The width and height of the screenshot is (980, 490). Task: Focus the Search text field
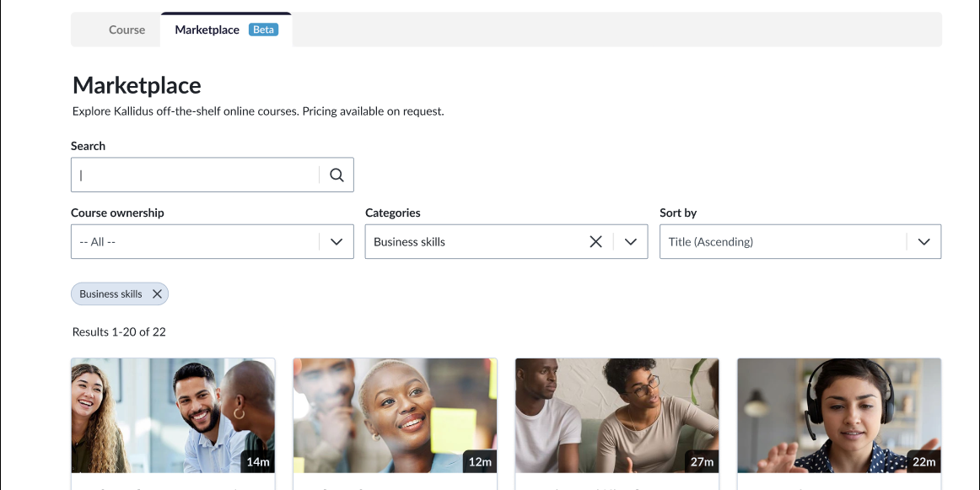click(196, 175)
